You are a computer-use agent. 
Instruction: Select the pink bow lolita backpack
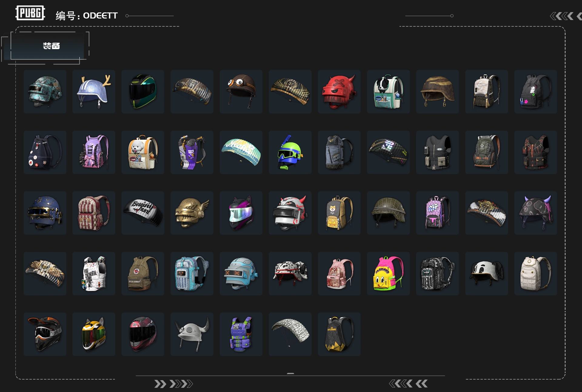pos(94,152)
